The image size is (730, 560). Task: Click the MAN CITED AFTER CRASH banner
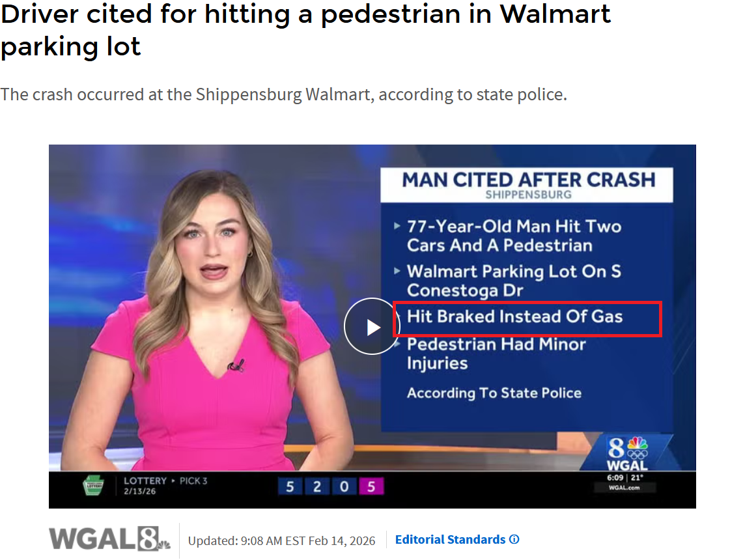point(527,185)
